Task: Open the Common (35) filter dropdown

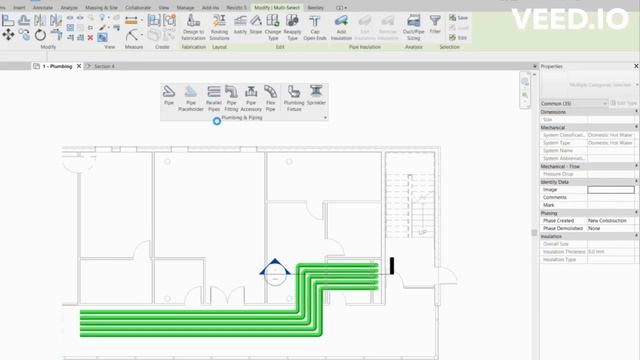Action: click(573, 103)
